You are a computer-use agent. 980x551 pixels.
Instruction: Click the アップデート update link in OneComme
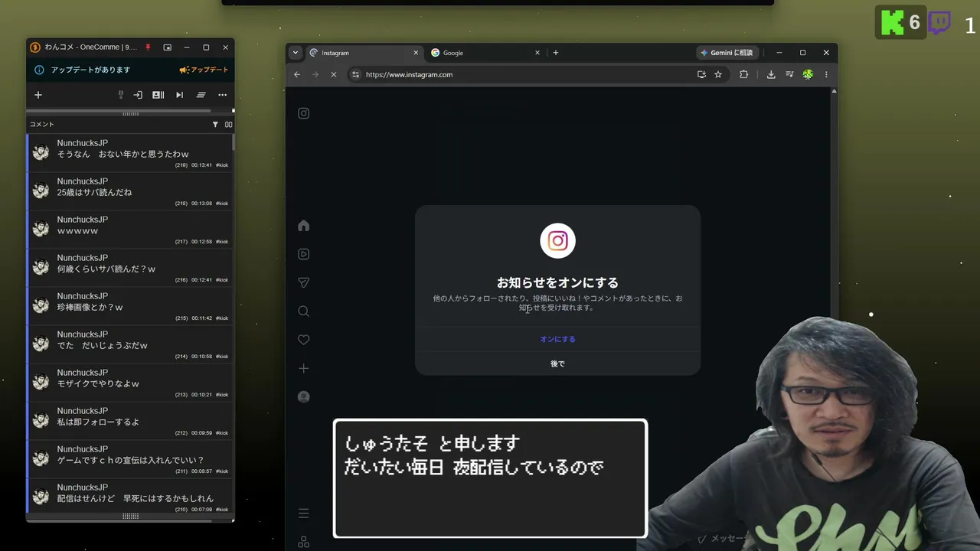204,70
